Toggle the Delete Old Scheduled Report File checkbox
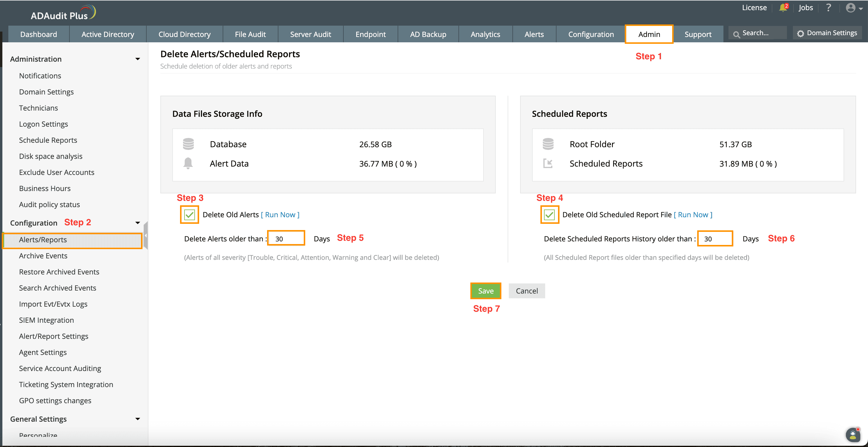The height and width of the screenshot is (447, 868). [549, 215]
